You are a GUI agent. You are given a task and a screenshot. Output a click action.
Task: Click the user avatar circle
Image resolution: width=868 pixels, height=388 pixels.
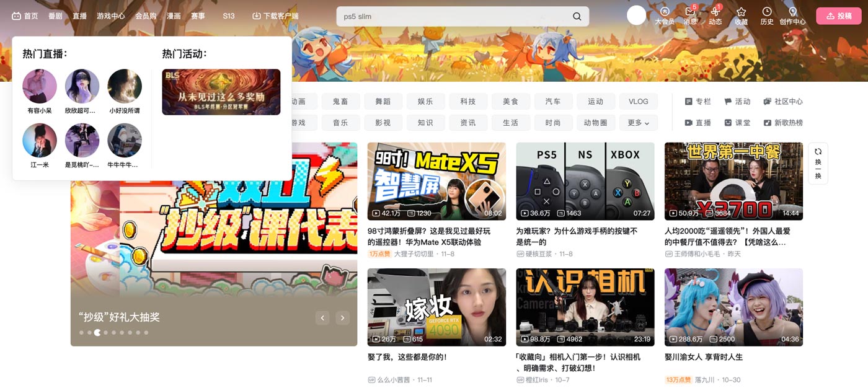click(x=637, y=15)
